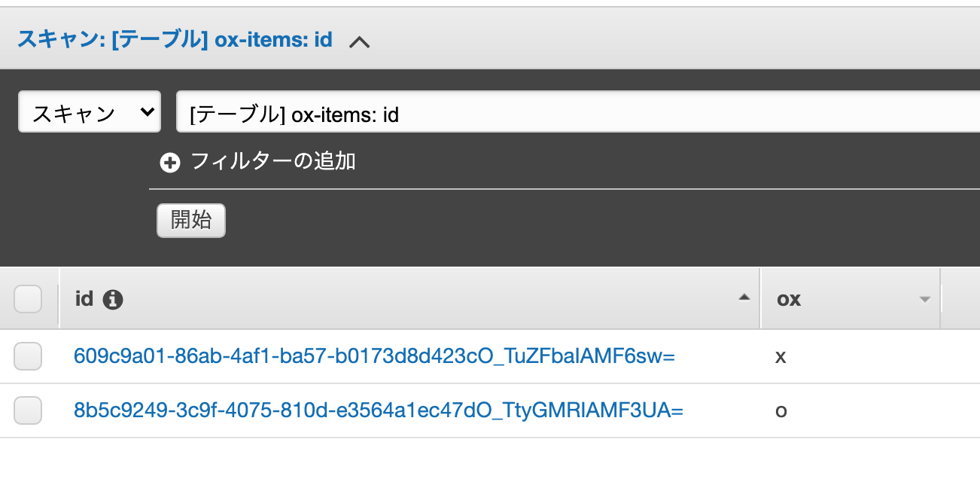Open the スキャン operation type dropdown
Image resolution: width=980 pixels, height=485 pixels.
tap(90, 111)
